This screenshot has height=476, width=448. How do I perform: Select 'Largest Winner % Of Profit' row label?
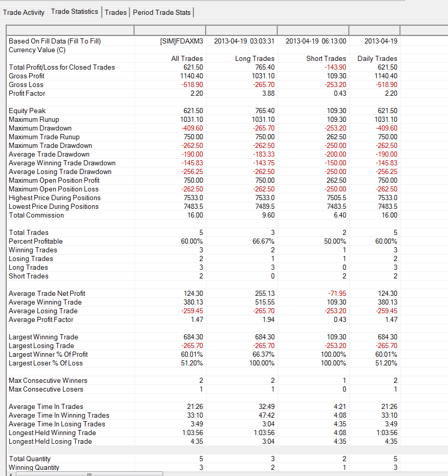(48, 355)
